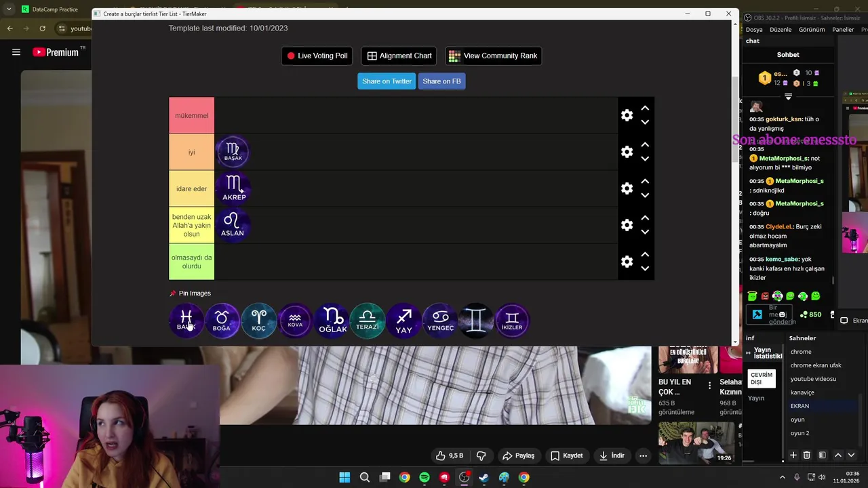The image size is (868, 488).
Task: Open OBS Görünüm menu
Action: [812, 30]
